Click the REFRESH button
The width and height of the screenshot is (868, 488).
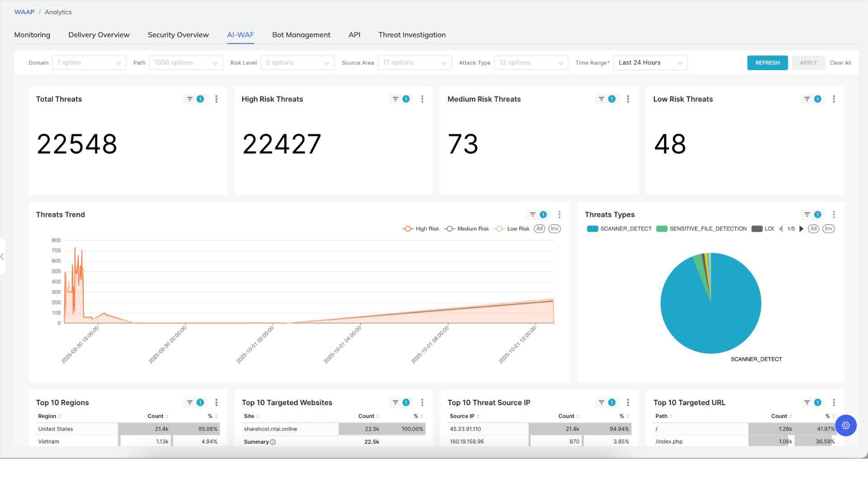pyautogui.click(x=767, y=63)
